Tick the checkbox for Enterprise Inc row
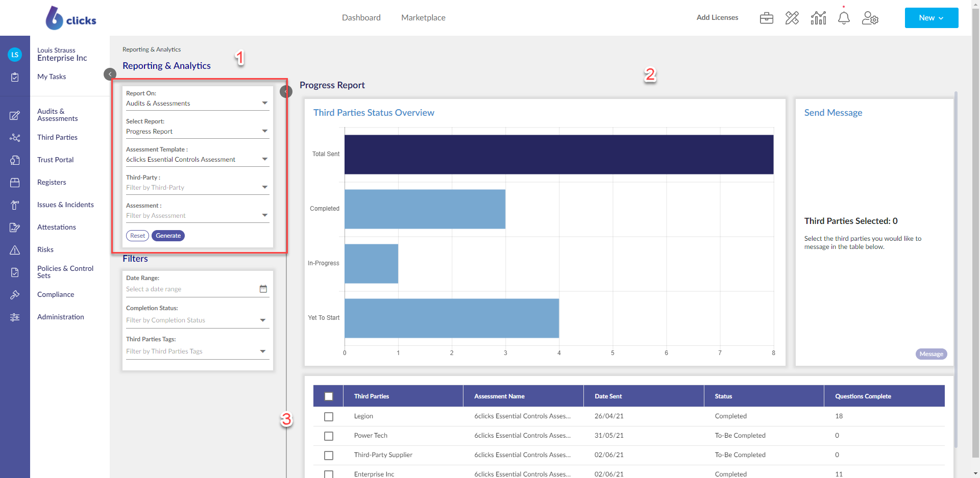Screen dimensions: 980x478 [x=329, y=474]
